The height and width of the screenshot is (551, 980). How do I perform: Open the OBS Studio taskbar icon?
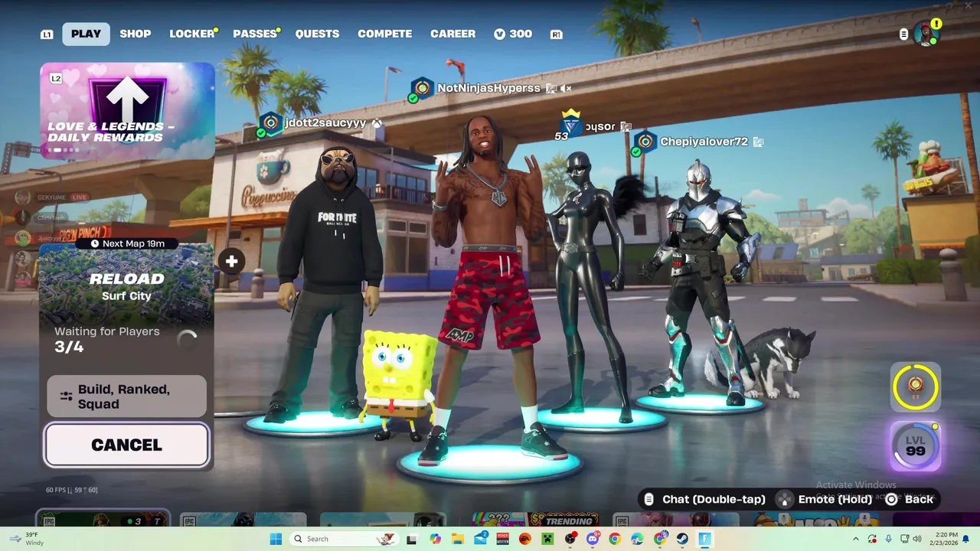(x=571, y=539)
